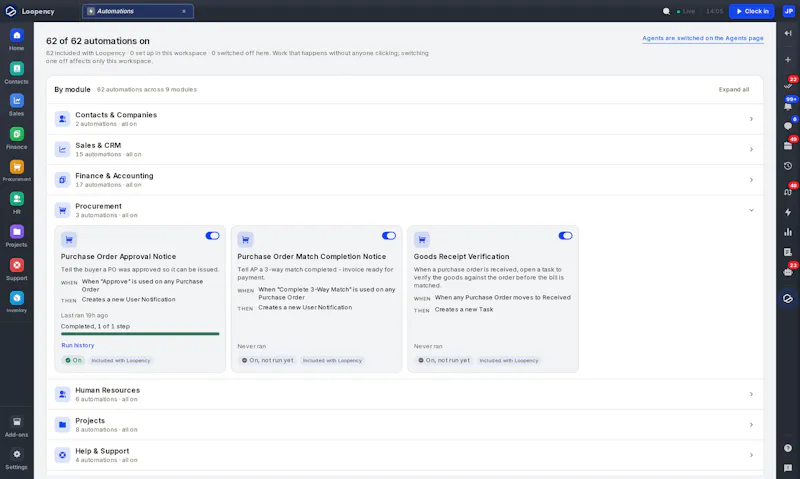Open the Procurement sidebar icon

click(x=16, y=171)
